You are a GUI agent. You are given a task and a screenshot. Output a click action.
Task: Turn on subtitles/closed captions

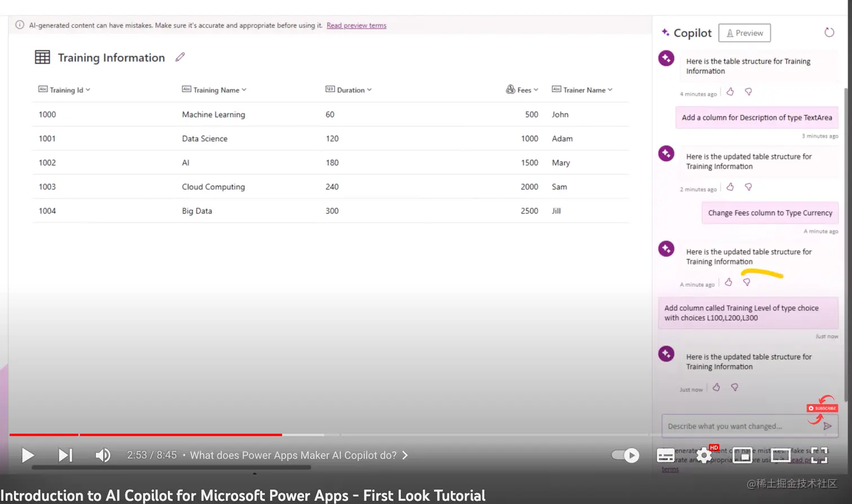point(665,455)
